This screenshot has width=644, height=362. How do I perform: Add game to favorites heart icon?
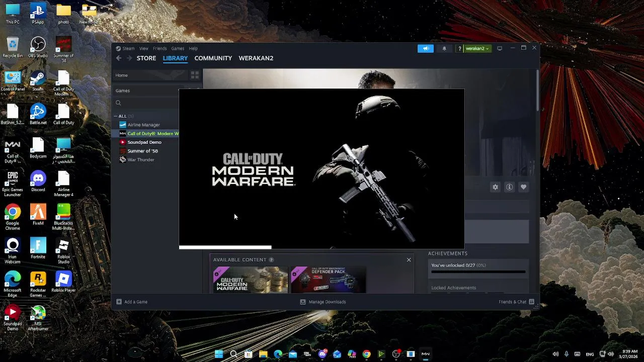[x=524, y=187]
